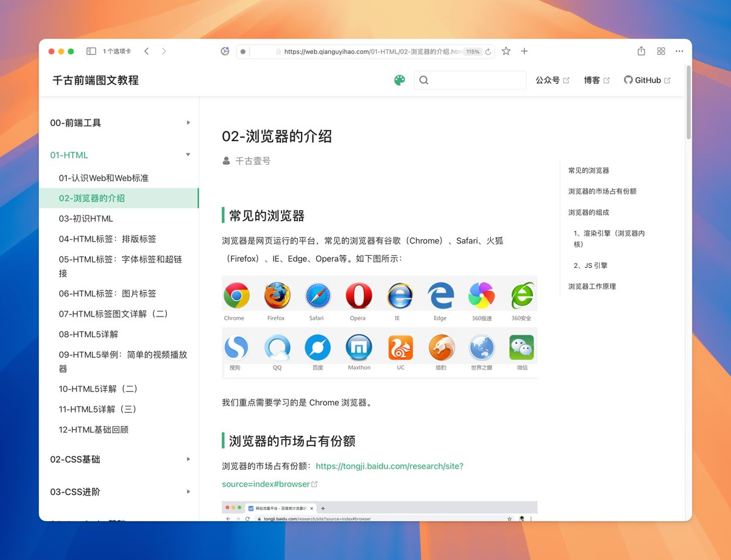
Task: Go forward using the right arrow
Action: [x=164, y=52]
